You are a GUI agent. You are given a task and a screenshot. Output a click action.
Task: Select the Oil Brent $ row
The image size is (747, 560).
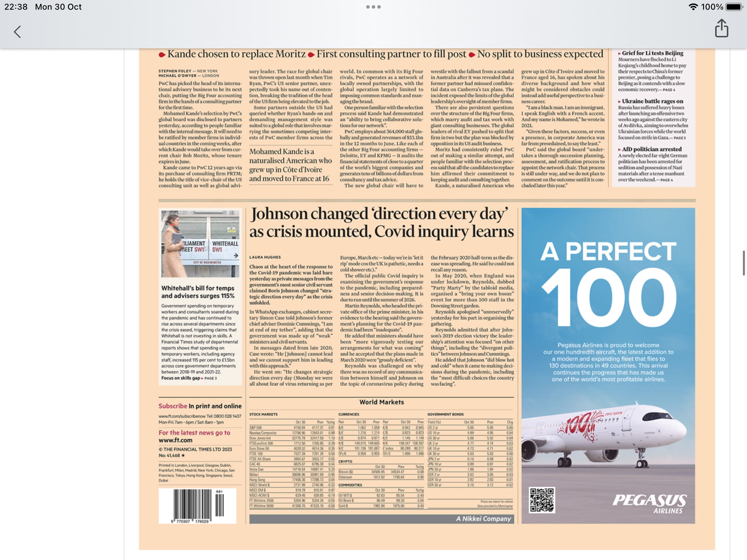[x=381, y=500]
